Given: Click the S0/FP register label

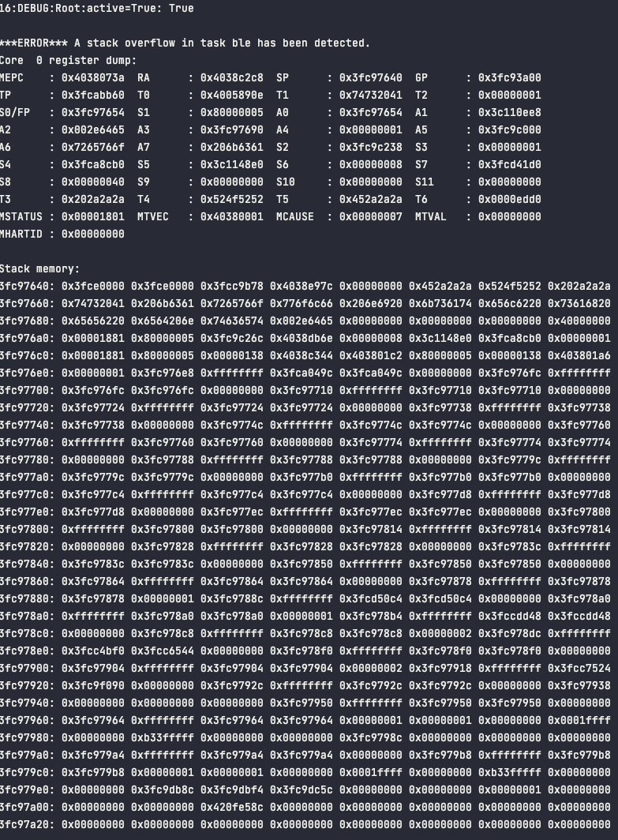Looking at the screenshot, I should tap(15, 112).
